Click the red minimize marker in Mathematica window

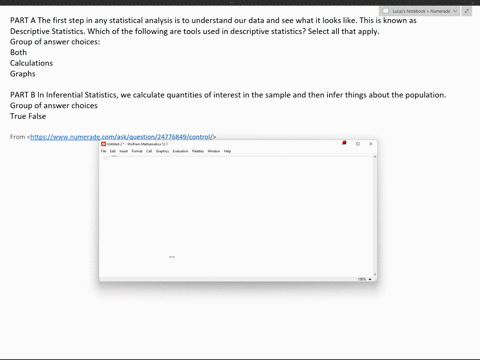344,143
